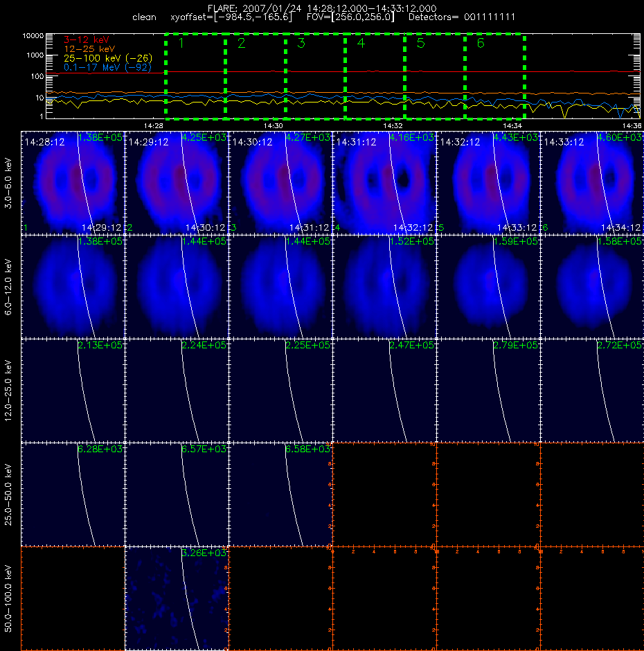Pick the 12.0-25.0 keV panel with peak 2.72E+05
The width and height of the screenshot is (644, 651).
click(592, 391)
